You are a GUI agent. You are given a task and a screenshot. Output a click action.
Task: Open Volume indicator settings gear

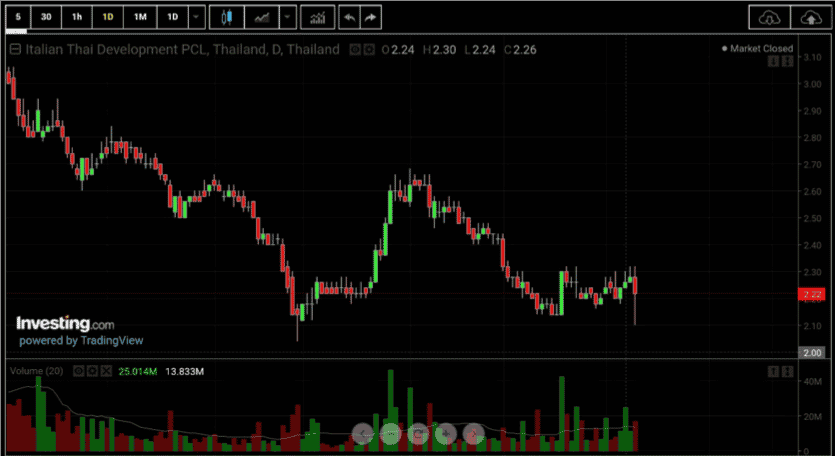click(x=92, y=371)
